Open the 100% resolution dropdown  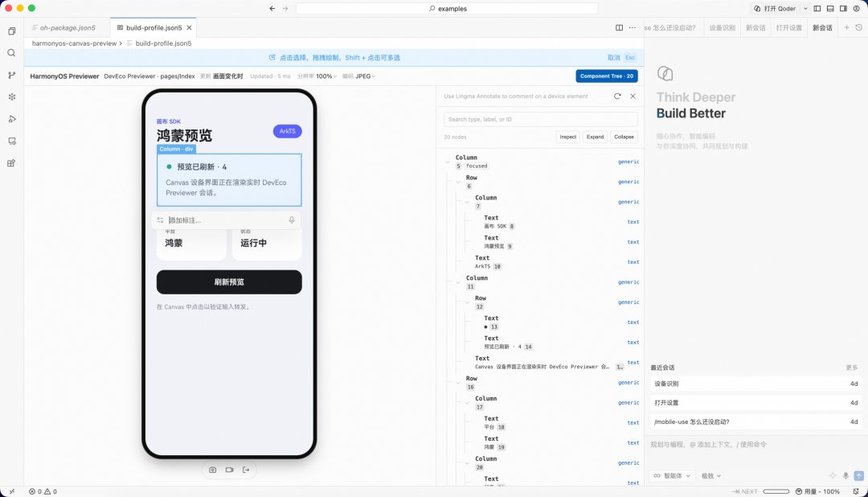pyautogui.click(x=326, y=76)
